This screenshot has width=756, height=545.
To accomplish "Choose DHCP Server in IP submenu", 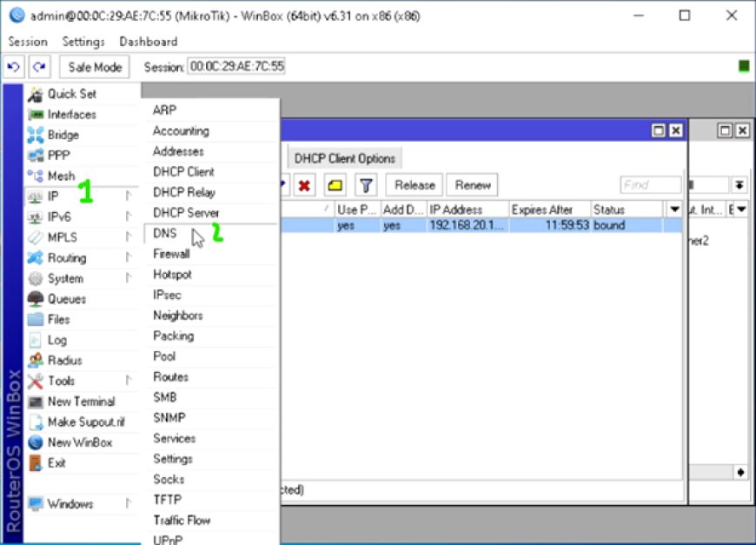I will pyautogui.click(x=211, y=213).
